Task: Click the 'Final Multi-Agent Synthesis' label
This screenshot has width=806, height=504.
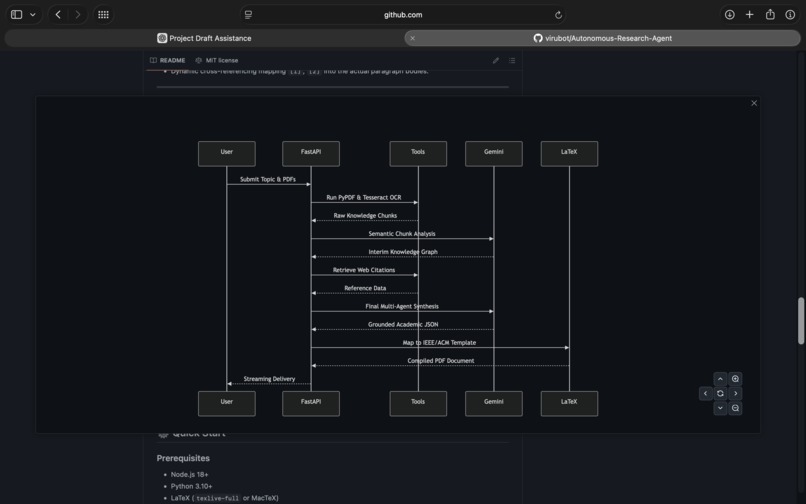Action: click(x=402, y=306)
